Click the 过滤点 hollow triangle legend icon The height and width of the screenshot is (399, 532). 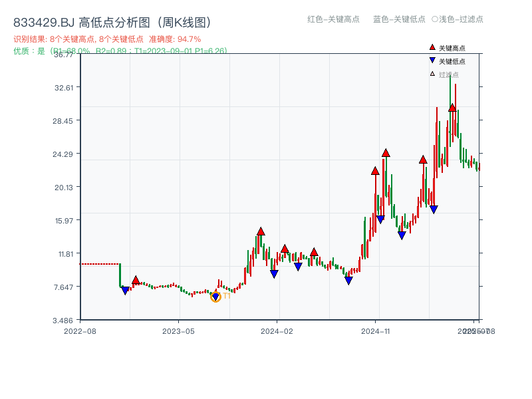[431, 74]
